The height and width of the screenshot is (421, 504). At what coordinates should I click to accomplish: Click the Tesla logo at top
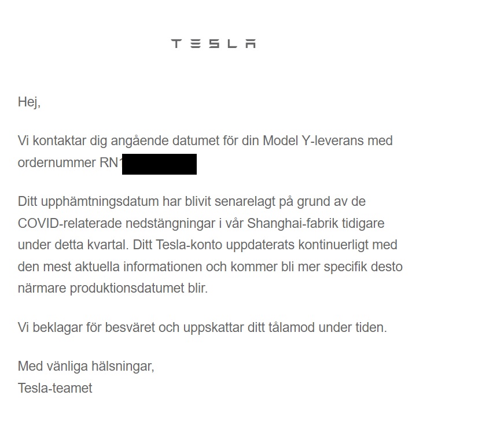pos(214,43)
